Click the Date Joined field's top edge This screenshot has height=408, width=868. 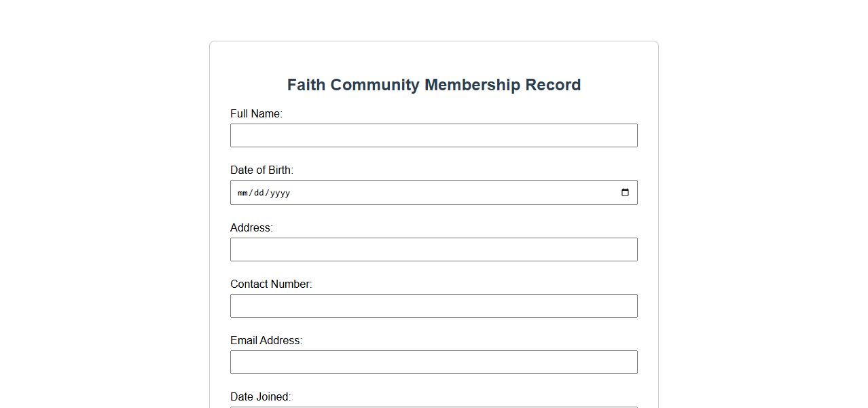[x=433, y=407]
